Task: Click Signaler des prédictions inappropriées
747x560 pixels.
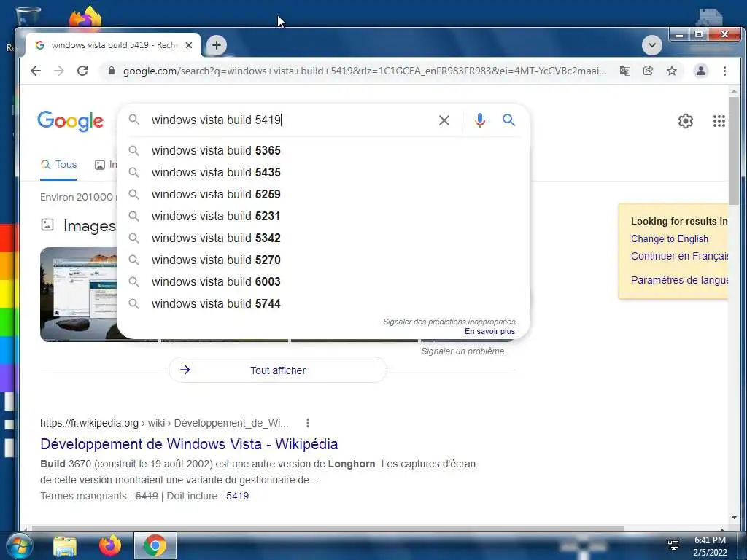Action: tap(449, 322)
